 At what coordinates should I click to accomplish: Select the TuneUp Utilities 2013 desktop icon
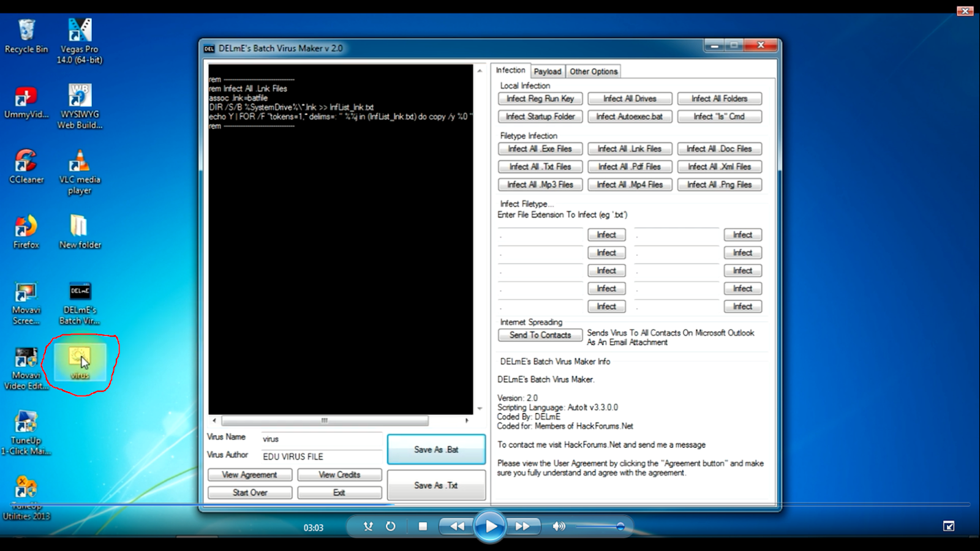point(26,498)
